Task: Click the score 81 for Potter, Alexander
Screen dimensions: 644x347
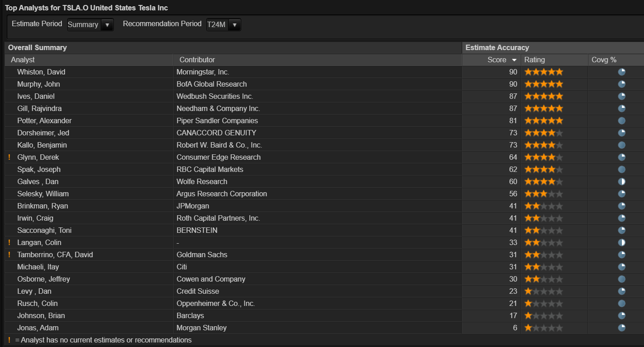Action: pos(513,120)
